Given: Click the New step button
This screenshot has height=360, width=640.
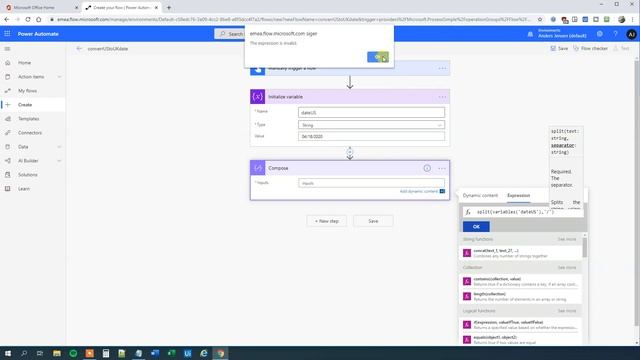Looking at the screenshot, I should [327, 221].
